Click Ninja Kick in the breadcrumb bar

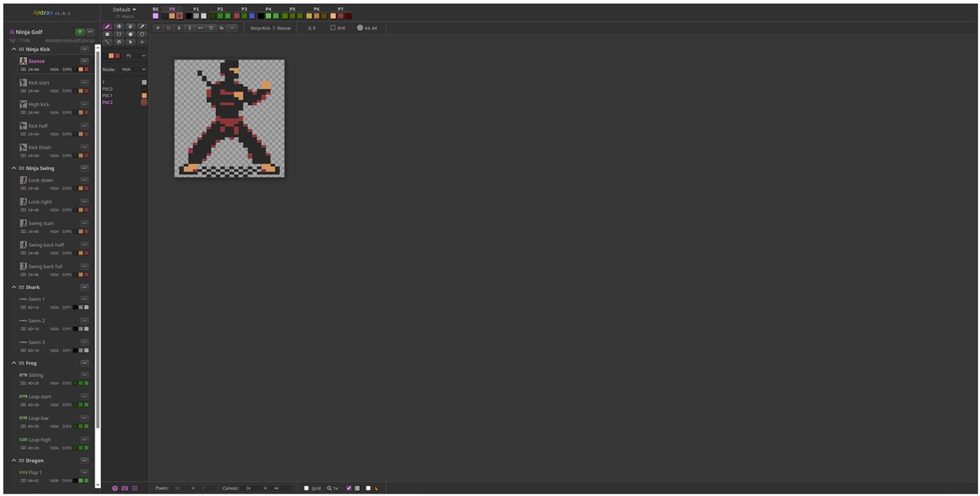click(261, 28)
